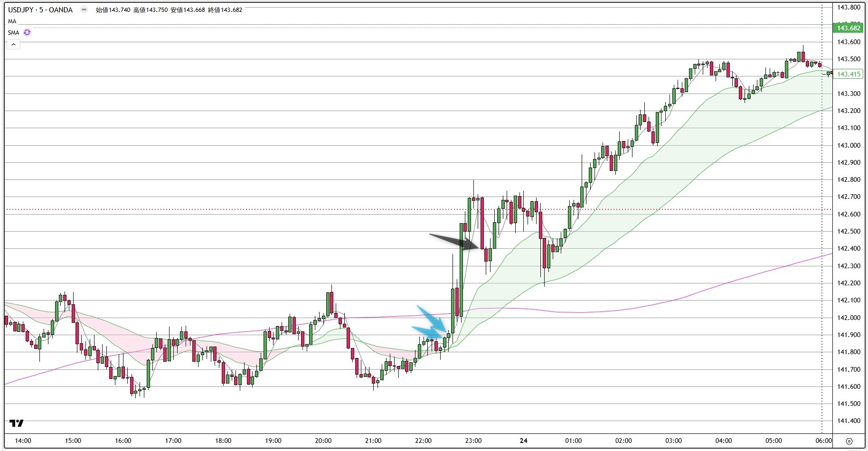
Task: Click the 143.000 price axis label
Action: click(849, 145)
